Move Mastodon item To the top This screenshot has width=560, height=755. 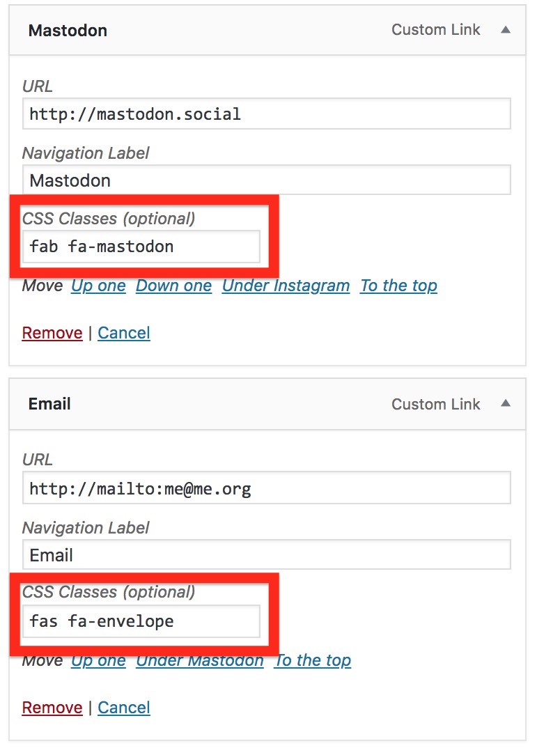click(x=398, y=286)
